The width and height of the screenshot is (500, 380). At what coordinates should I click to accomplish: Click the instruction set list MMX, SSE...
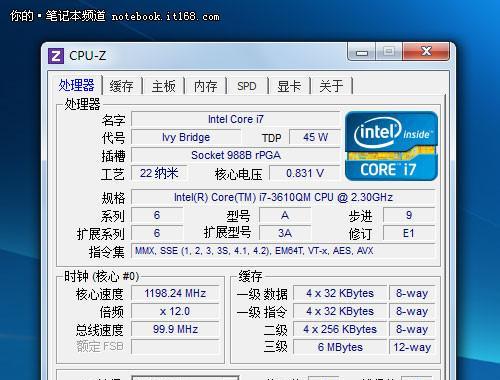283,251
